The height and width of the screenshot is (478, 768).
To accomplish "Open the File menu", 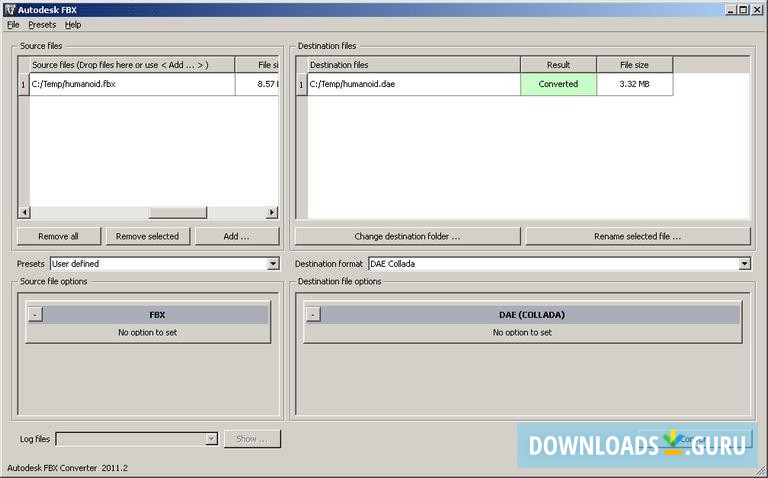I will click(13, 24).
